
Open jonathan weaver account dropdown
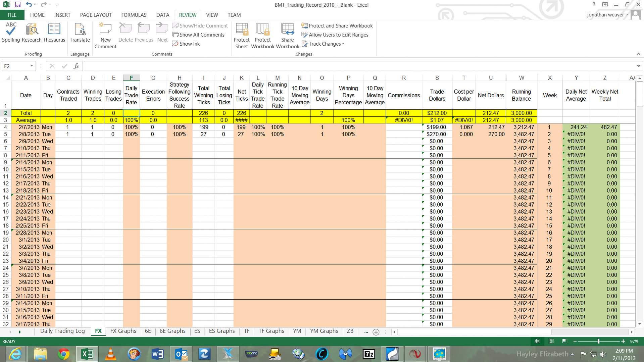[607, 15]
